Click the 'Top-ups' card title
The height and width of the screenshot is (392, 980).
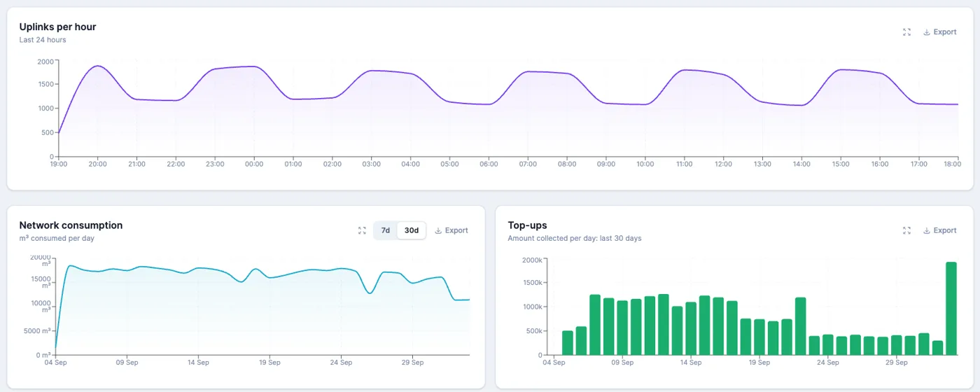click(527, 225)
